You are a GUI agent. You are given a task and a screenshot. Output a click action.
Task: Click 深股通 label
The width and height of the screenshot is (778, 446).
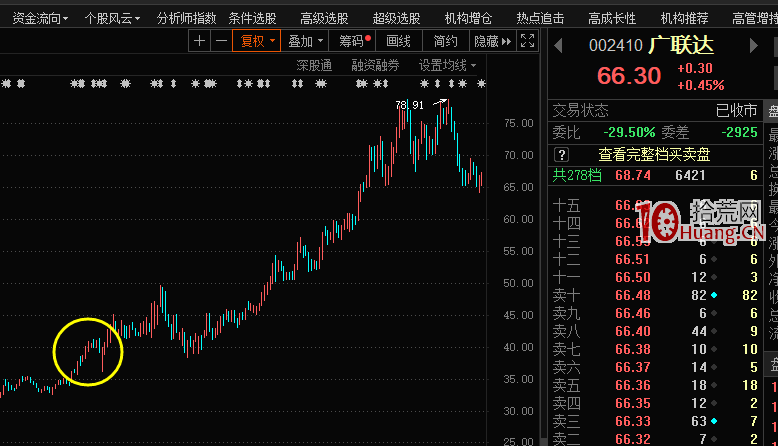click(x=314, y=65)
